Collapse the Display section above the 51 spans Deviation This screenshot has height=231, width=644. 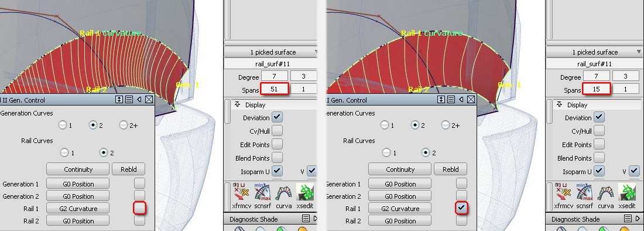click(237, 105)
